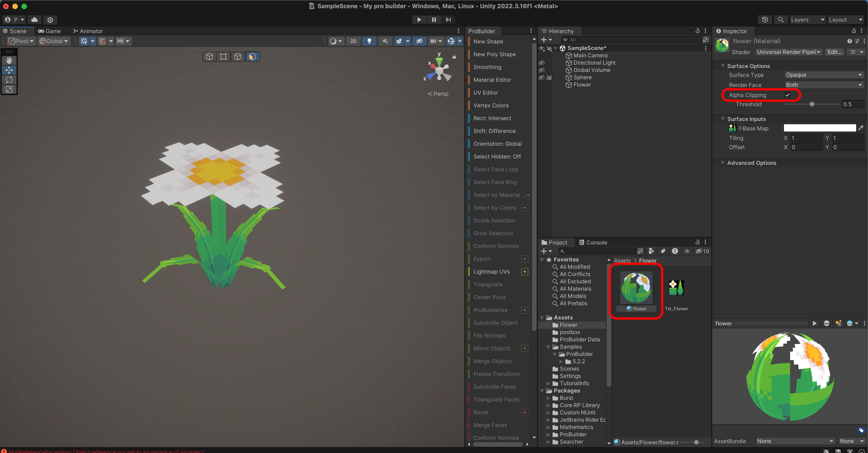Uncheck the Alpha Clipping checkbox
The width and height of the screenshot is (868, 453).
(x=787, y=95)
